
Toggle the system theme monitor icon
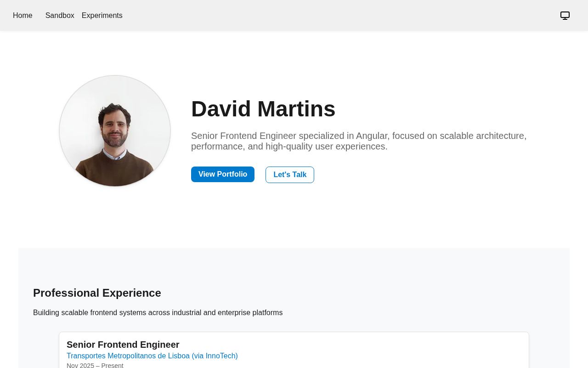click(x=565, y=16)
